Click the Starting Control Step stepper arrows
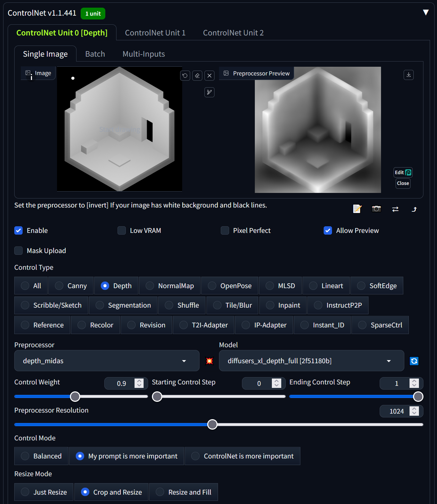The width and height of the screenshot is (437, 504). 277,383
